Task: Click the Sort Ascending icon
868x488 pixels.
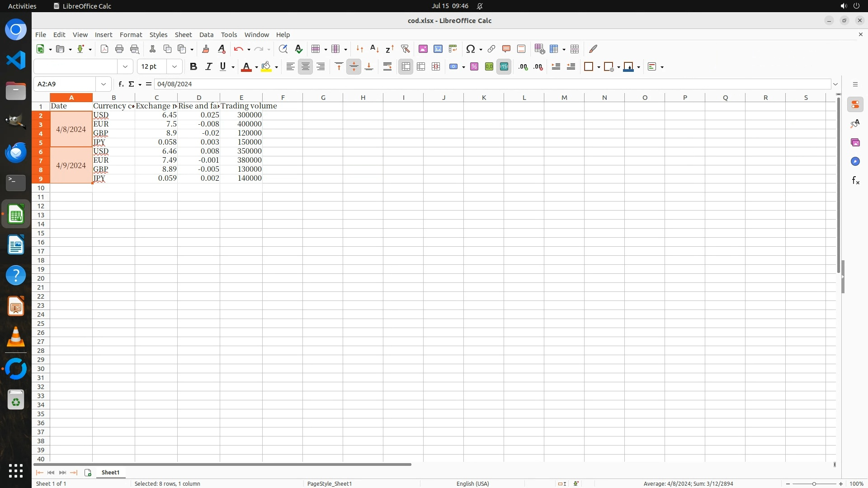Action: [374, 49]
